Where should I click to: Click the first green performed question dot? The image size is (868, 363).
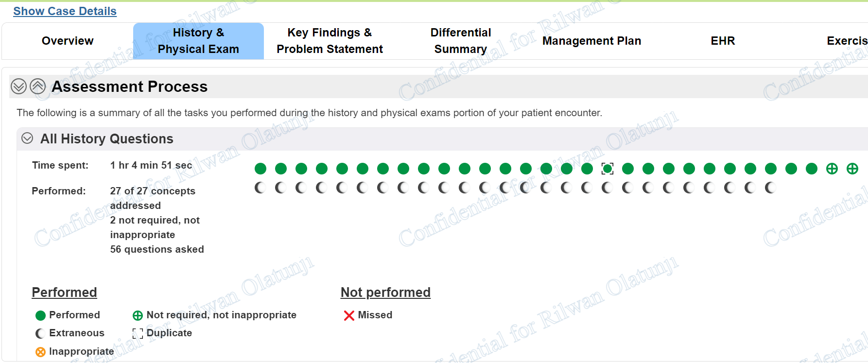coord(260,169)
